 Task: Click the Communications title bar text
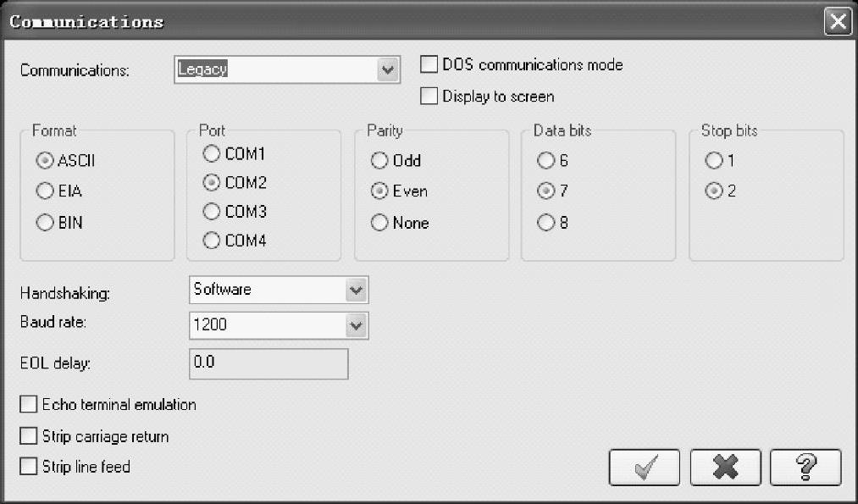[86, 21]
